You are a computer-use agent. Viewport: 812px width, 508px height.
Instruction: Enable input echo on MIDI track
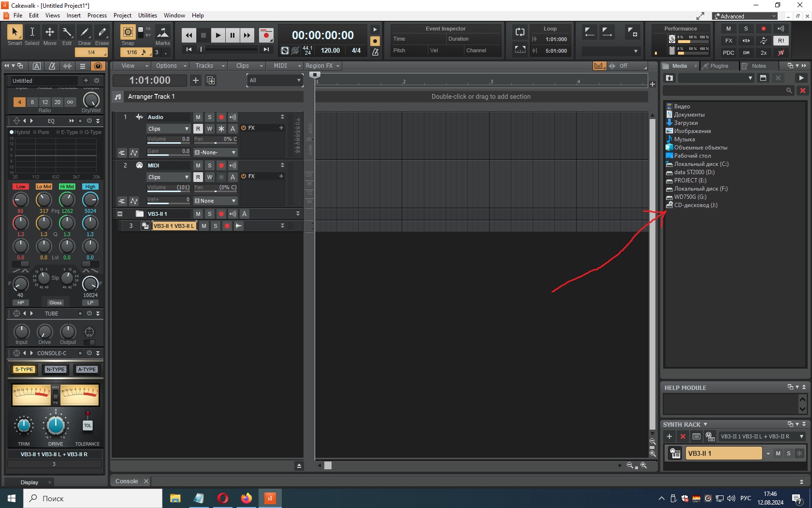pos(233,165)
